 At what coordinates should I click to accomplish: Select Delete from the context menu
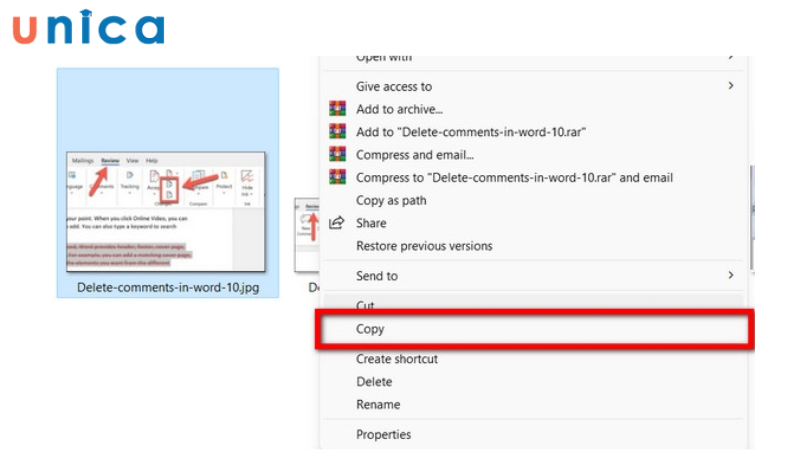tap(534, 382)
